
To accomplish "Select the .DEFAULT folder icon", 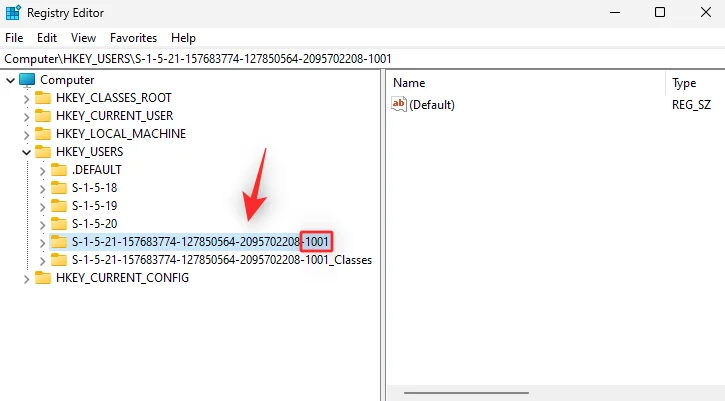I will [59, 170].
